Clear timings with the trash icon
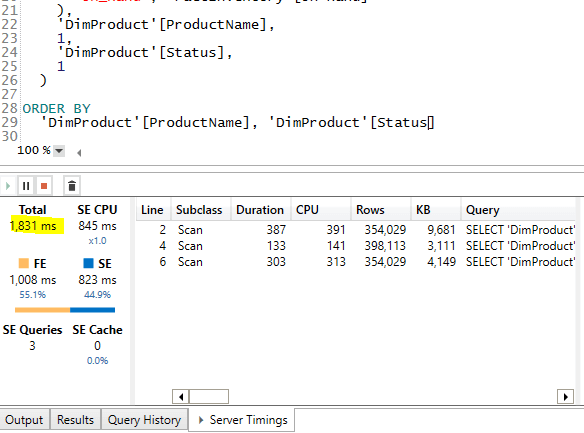 72,185
